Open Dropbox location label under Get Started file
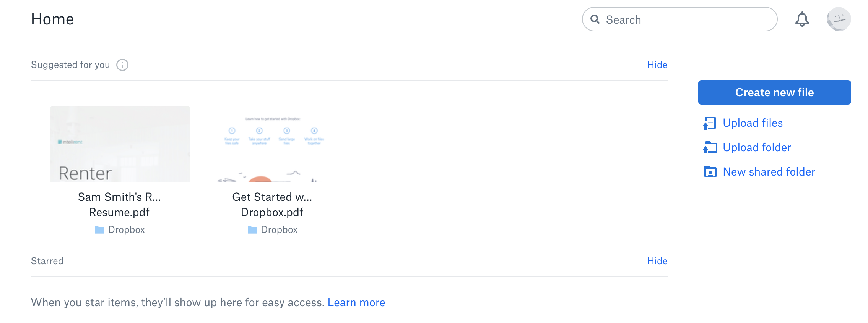Viewport: 868px width, 323px height. point(279,230)
